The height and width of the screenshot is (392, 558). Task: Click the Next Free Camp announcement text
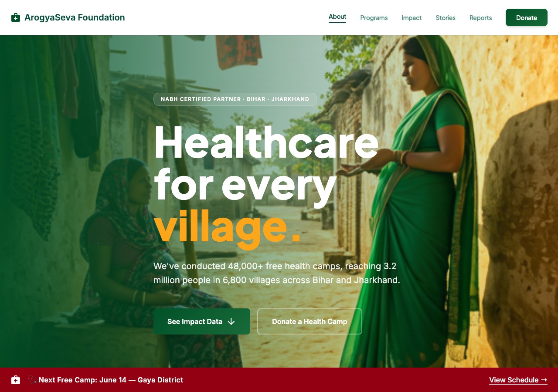(111, 380)
